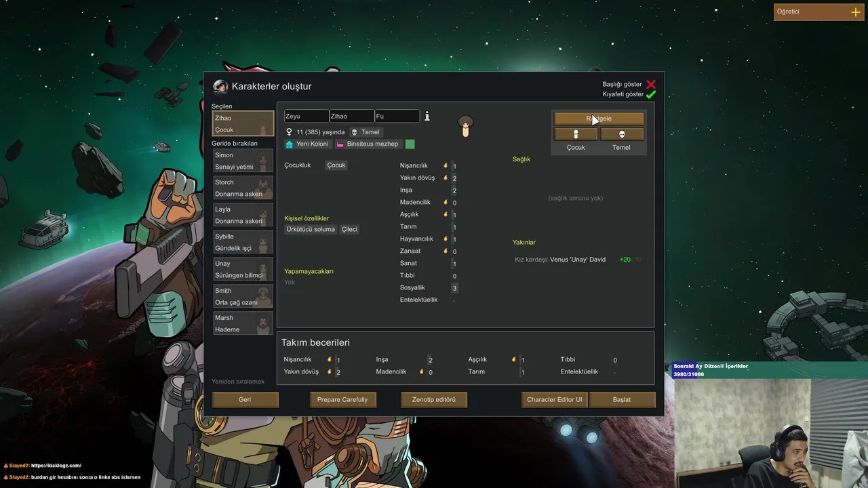Select Zihao Çocuk in chosen list
Image resolution: width=868 pixels, height=488 pixels.
coord(243,123)
